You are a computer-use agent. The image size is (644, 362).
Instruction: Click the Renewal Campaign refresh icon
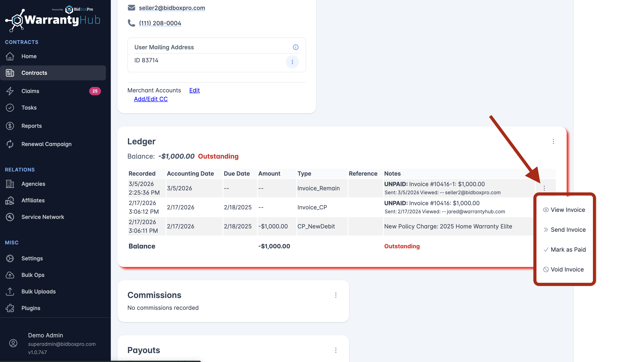10,144
